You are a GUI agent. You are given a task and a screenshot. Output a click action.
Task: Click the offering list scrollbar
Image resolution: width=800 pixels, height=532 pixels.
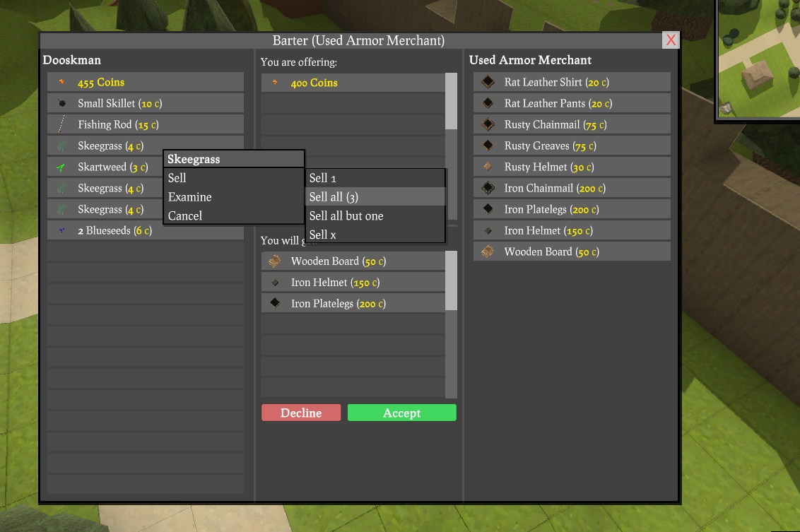pos(451,101)
